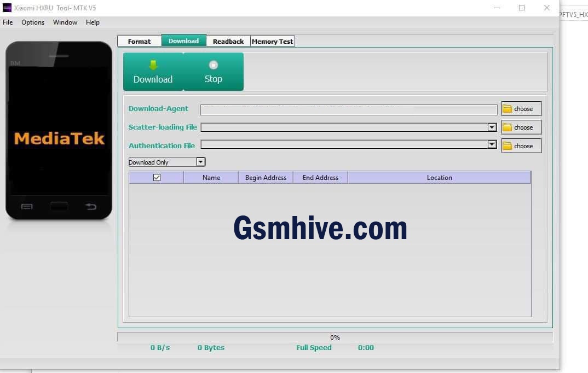Viewport: 588px width, 373px height.
Task: Click the End Address column header
Action: pos(320,178)
